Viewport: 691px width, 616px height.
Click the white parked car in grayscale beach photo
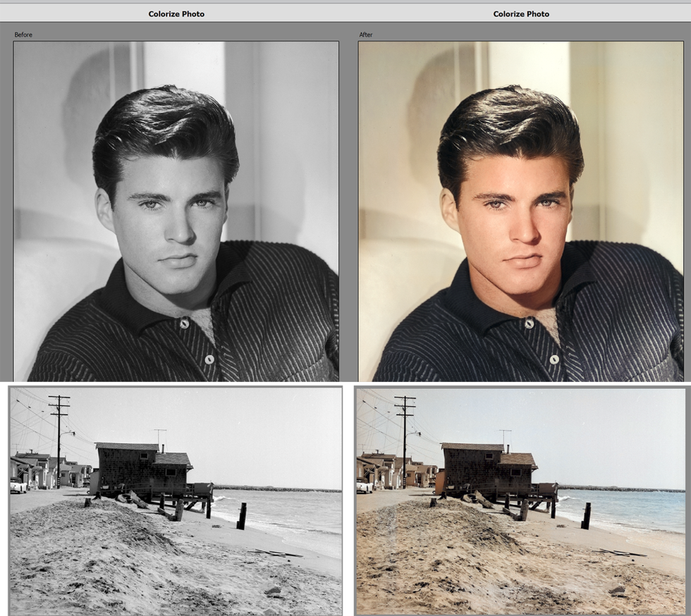18,486
